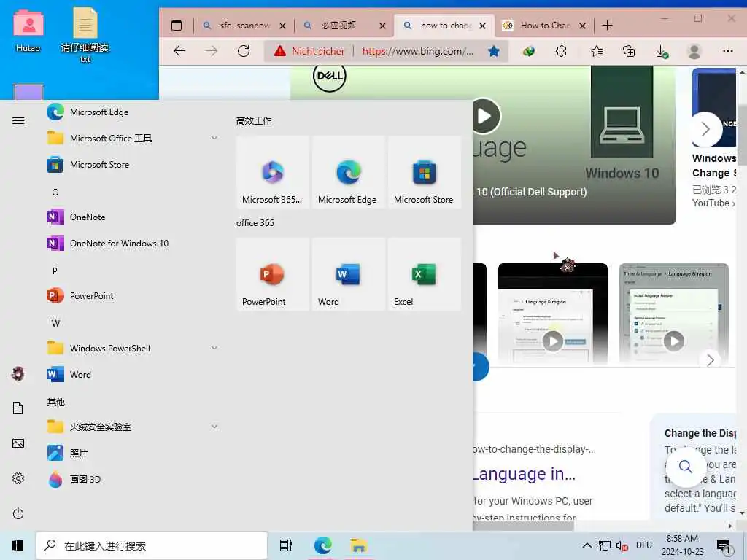Toggle Edge vertical tabs button

tap(177, 26)
